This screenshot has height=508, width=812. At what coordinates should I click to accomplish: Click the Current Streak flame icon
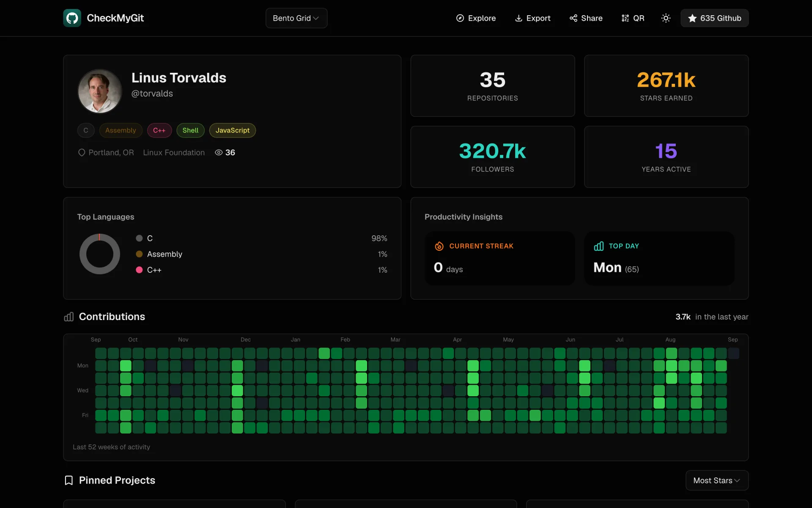(x=439, y=246)
